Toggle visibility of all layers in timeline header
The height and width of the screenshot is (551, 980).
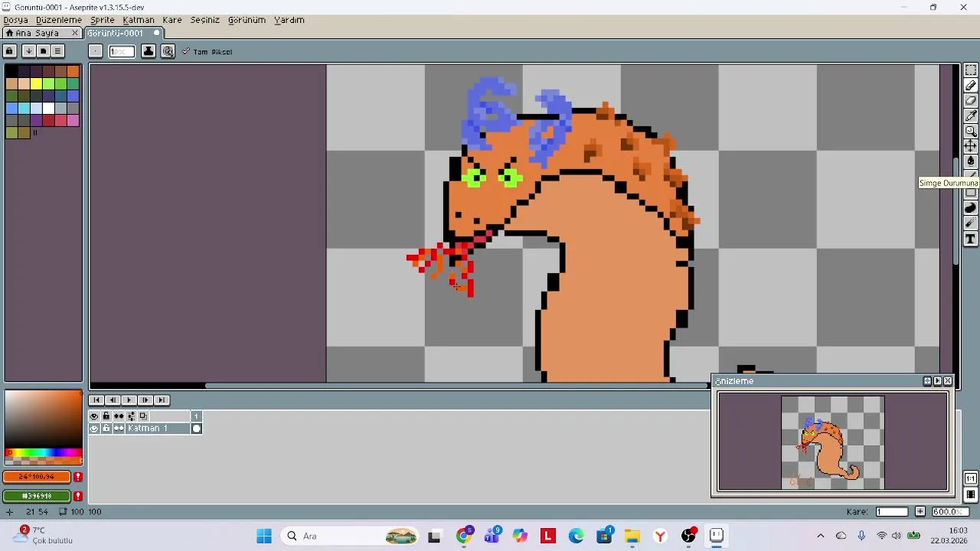click(94, 416)
